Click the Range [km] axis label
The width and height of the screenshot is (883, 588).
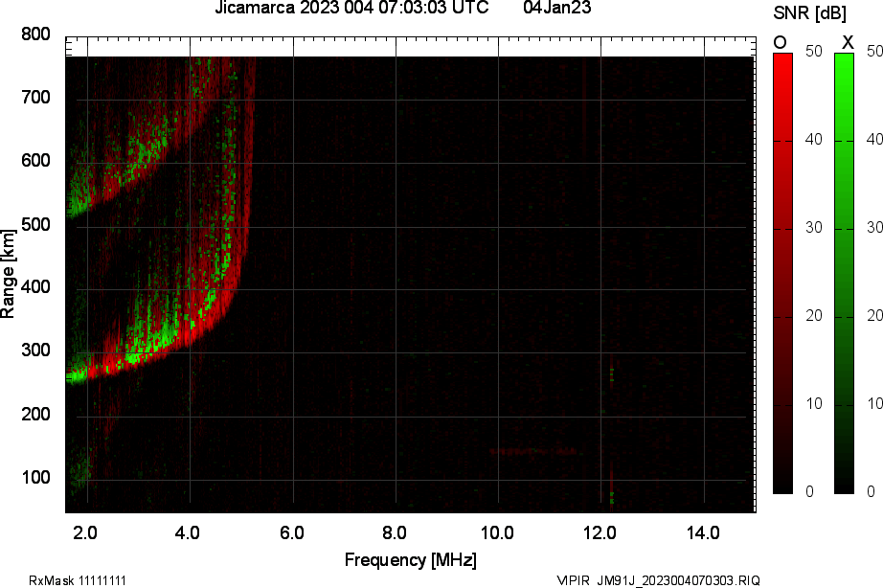click(8, 274)
